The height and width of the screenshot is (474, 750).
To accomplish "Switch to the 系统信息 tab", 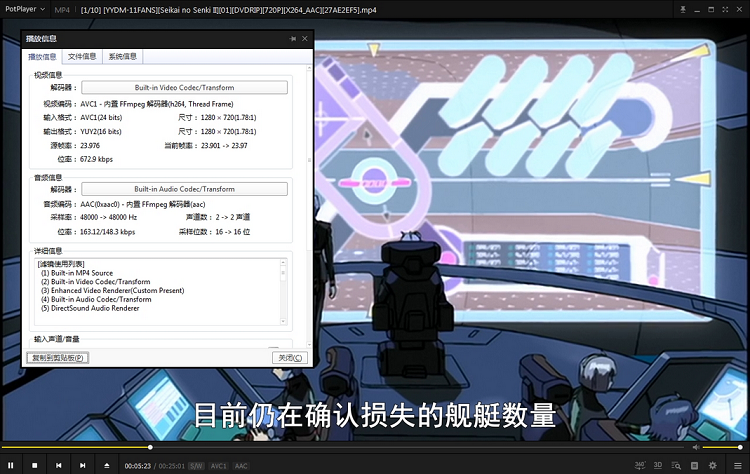I will pyautogui.click(x=123, y=57).
